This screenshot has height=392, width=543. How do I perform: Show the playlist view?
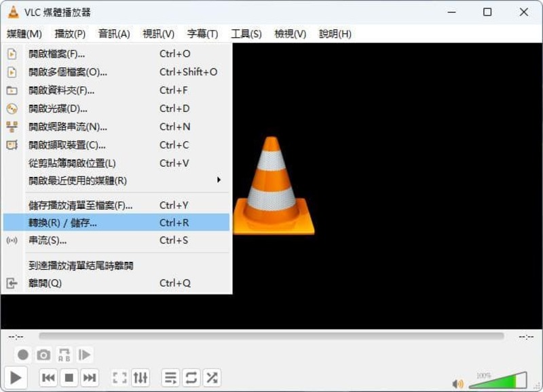170,378
